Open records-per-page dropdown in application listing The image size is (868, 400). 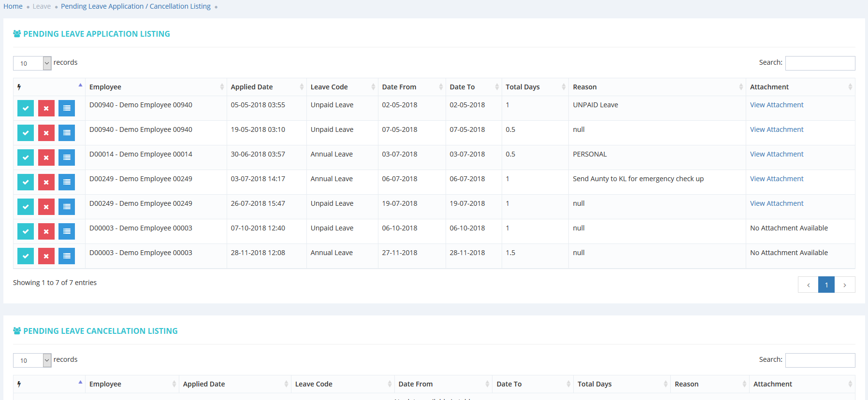tap(32, 63)
